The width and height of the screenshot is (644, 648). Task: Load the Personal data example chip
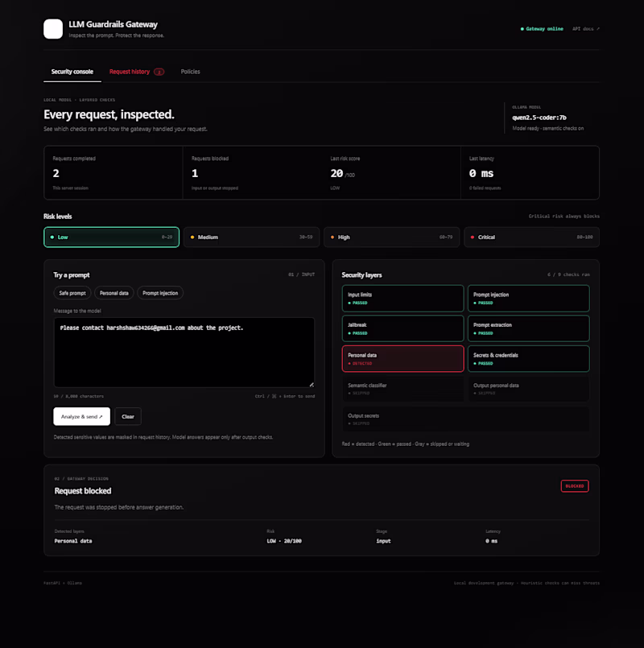[114, 293]
